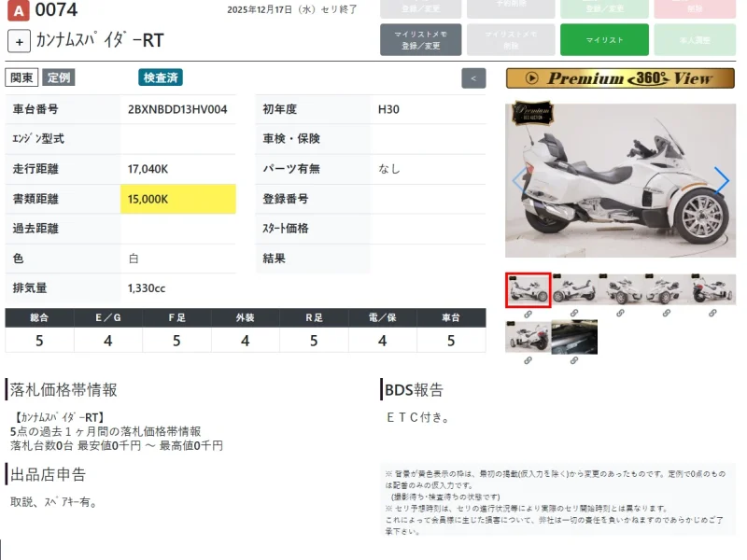
Task: Click displacement value 1,330cc
Action: click(147, 288)
